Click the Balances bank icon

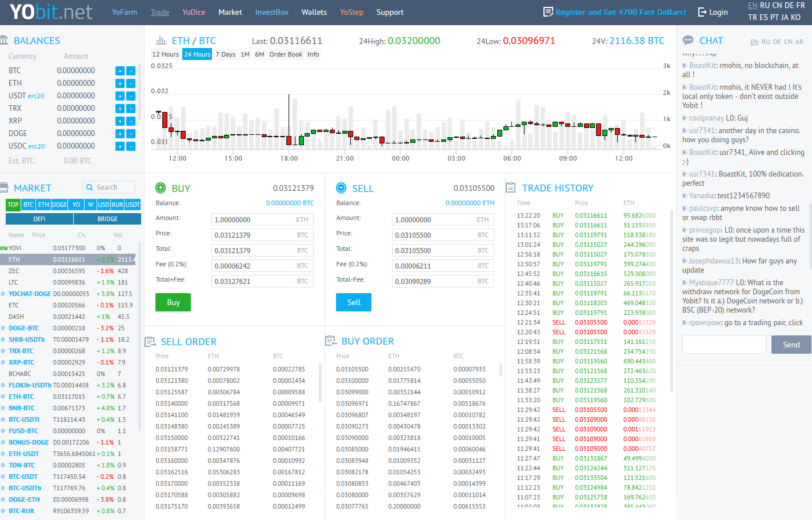(x=4, y=40)
